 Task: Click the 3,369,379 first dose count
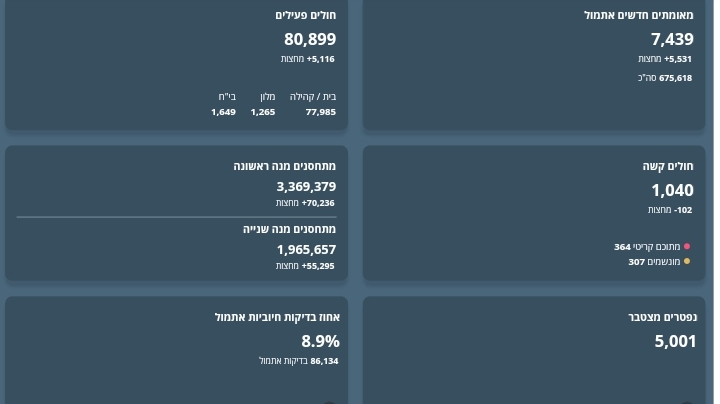tap(306, 187)
